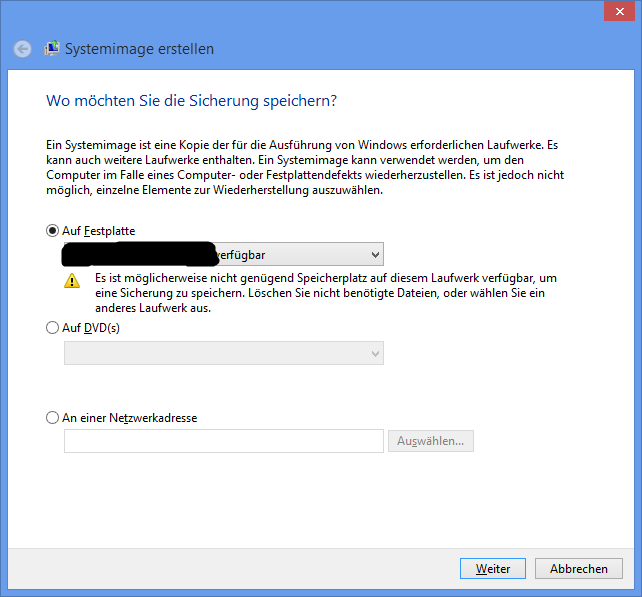Screen dimensions: 642x597
Task: Expand the hard disk drive selection dropdown
Action: pos(374,255)
